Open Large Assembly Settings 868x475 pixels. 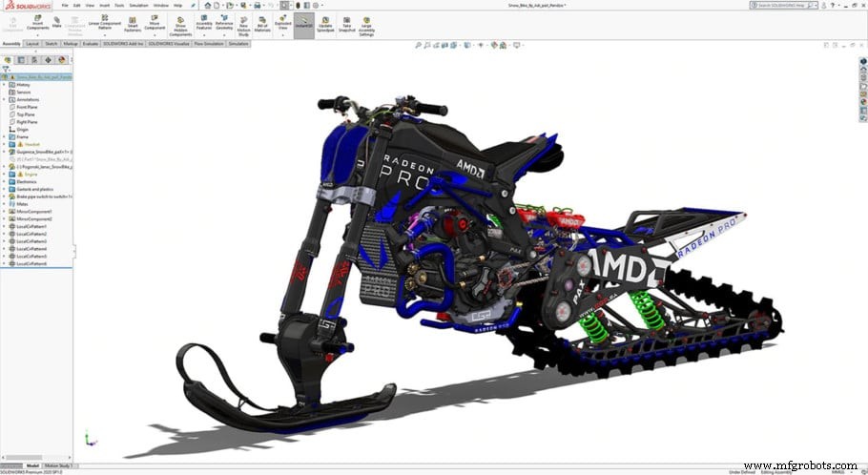coord(366,26)
